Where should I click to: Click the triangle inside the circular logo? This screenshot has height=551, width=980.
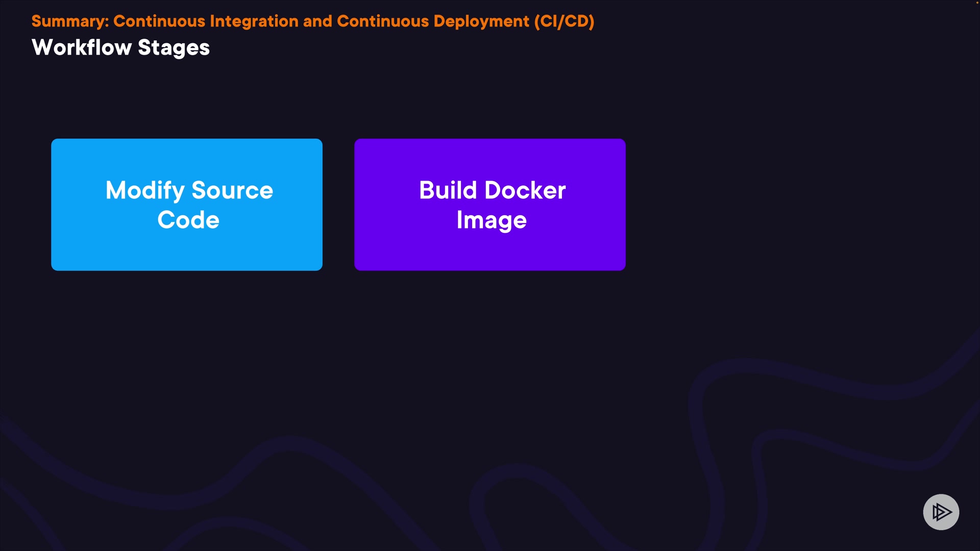pyautogui.click(x=942, y=512)
